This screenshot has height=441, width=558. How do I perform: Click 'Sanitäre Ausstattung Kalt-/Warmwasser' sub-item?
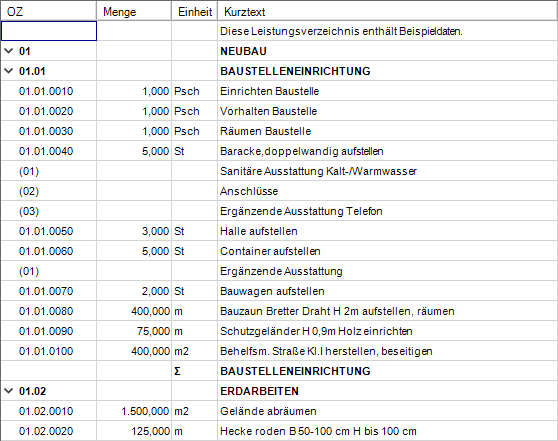pyautogui.click(x=318, y=171)
